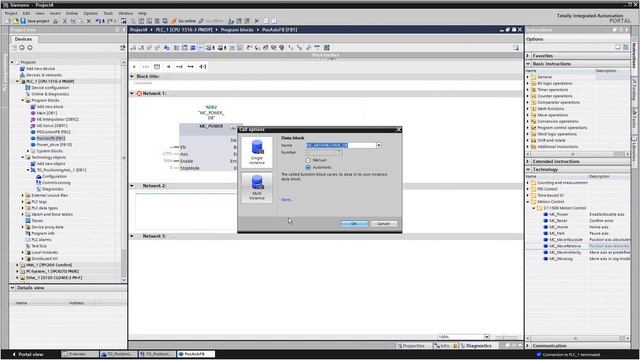Select Single instance option in Call options
Screen dimensions: 640x360
pyautogui.click(x=257, y=152)
